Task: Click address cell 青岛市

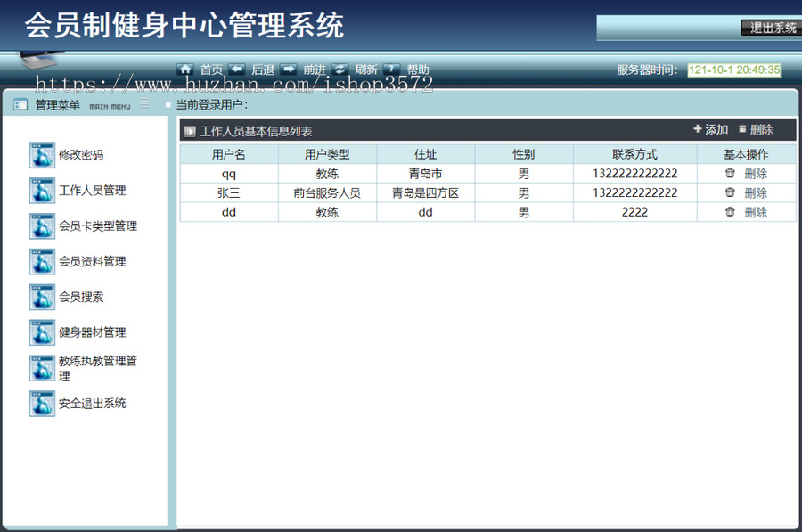Action: pyautogui.click(x=426, y=174)
